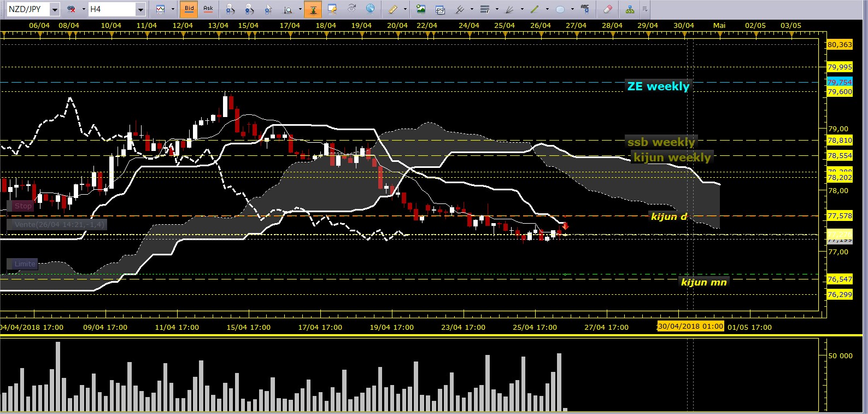The width and height of the screenshot is (868, 414).
Task: Open the toolbar overflow options
Action: pos(645,9)
